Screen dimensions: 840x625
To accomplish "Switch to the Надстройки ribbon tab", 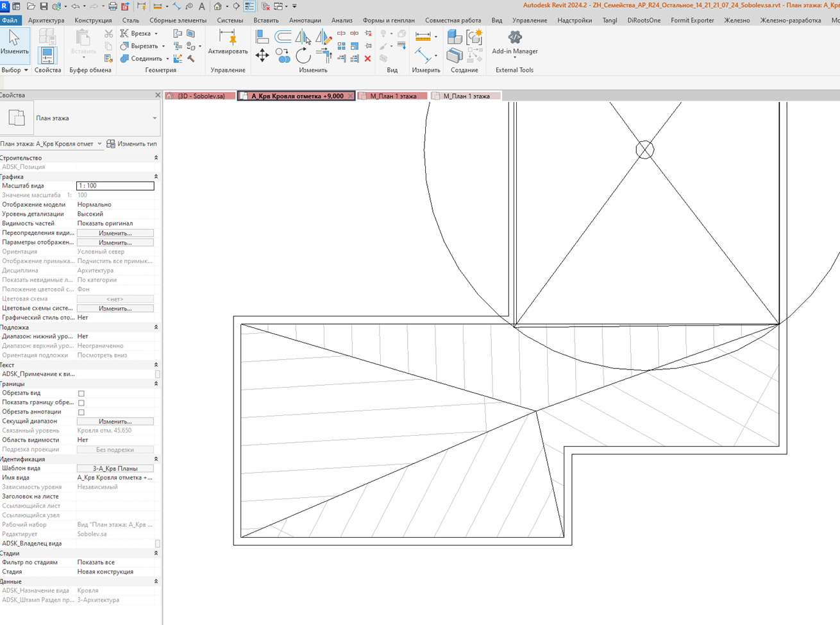I will (575, 21).
